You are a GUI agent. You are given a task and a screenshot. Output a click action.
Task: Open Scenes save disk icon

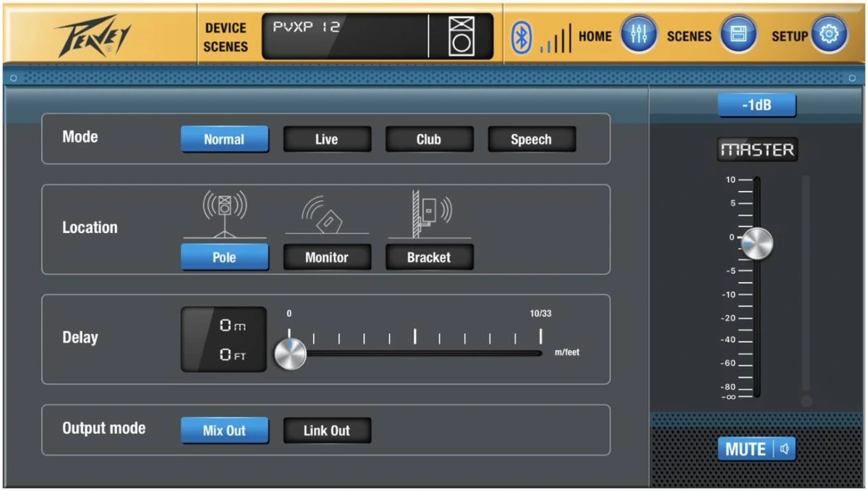coord(738,35)
